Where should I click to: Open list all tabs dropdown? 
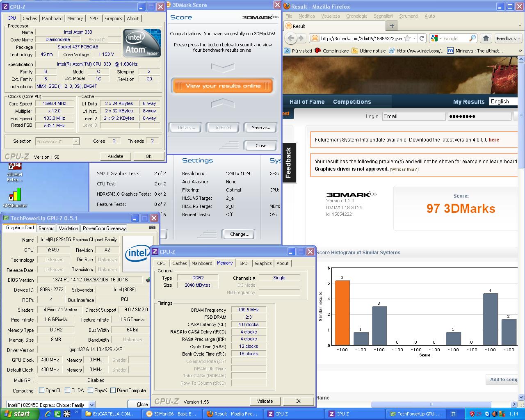click(520, 26)
